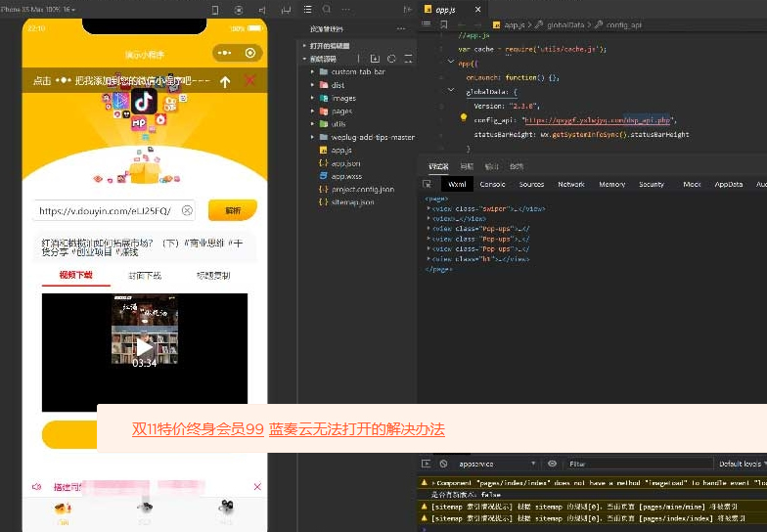The width and height of the screenshot is (767, 532).
Task: Open the device dropdown iPhone XS Max
Action: (38, 10)
